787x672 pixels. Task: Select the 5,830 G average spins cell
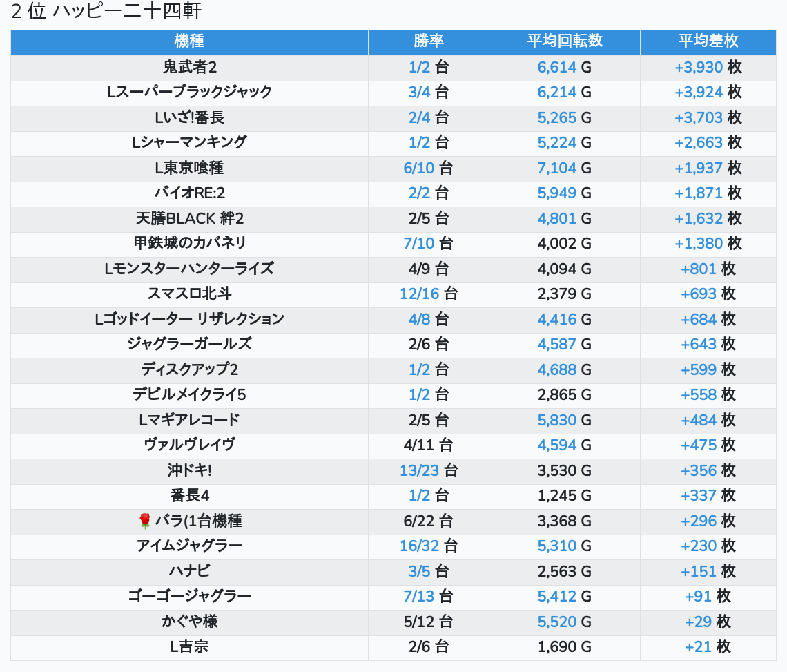(564, 420)
